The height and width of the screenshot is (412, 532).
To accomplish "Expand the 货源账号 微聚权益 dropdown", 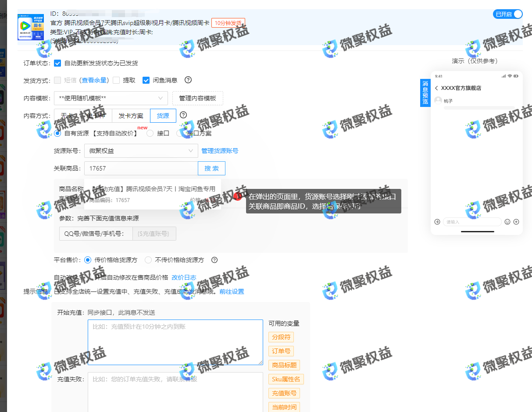I will (x=141, y=151).
